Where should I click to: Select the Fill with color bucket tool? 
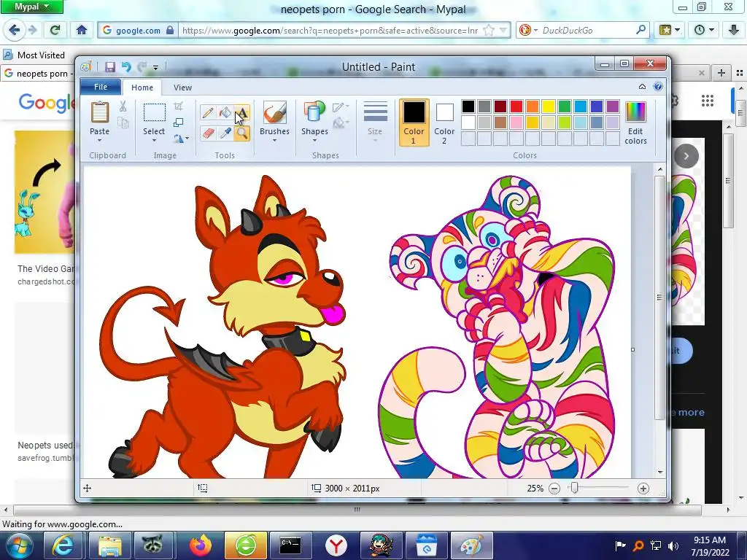point(225,113)
